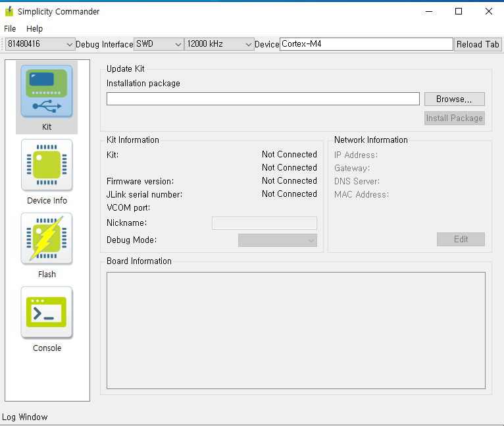Open the Kit panel icon
This screenshot has width=504, height=426.
(47, 92)
